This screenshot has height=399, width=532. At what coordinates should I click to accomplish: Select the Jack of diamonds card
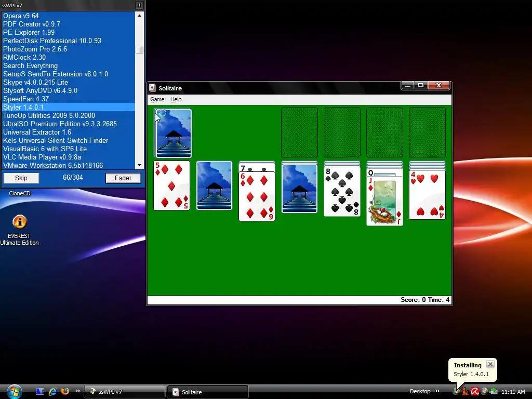click(x=384, y=201)
